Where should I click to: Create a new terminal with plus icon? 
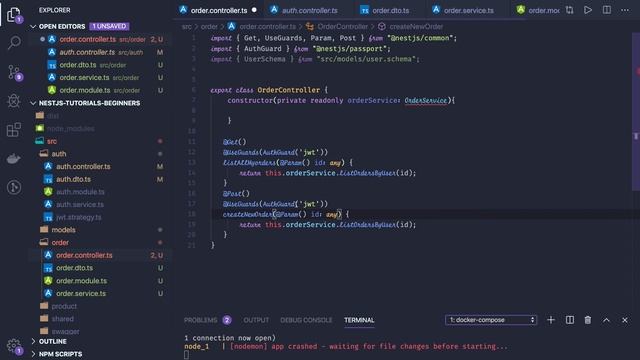(x=551, y=320)
